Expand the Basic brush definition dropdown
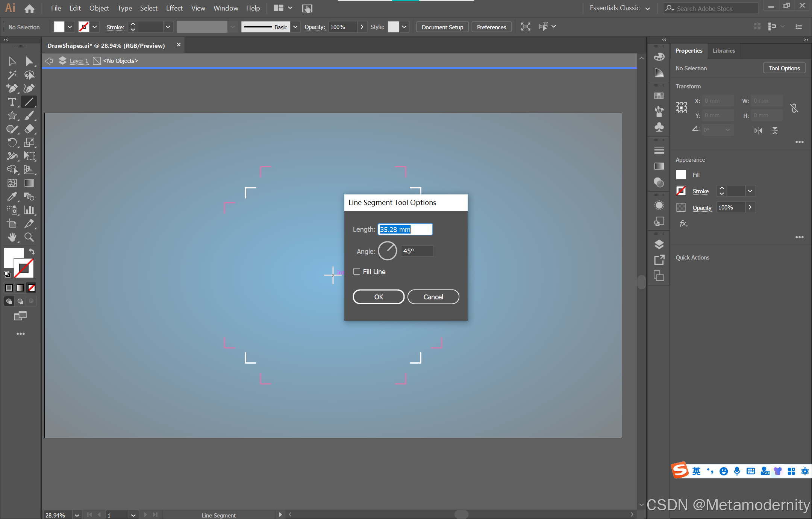Image resolution: width=812 pixels, height=519 pixels. click(x=295, y=27)
